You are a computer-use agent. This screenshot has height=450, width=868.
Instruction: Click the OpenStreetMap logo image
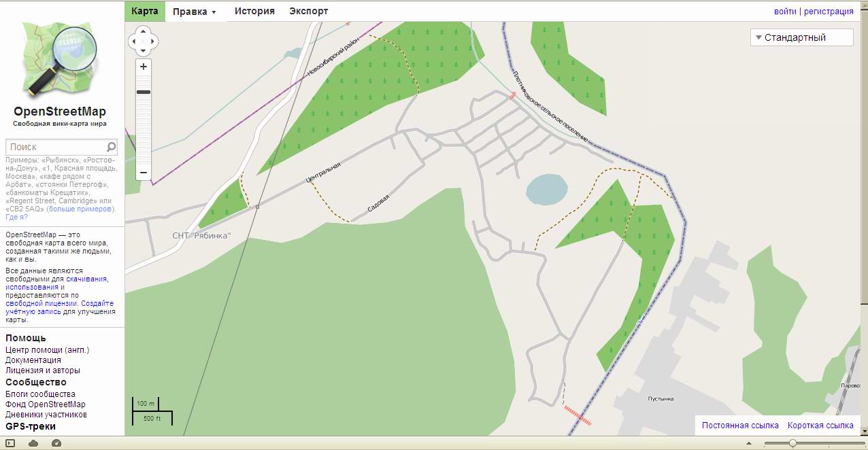click(59, 60)
